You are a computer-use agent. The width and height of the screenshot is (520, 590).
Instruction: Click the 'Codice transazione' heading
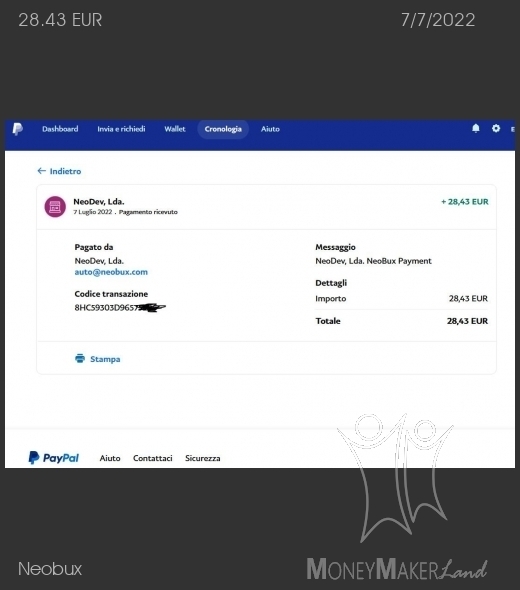coord(111,294)
